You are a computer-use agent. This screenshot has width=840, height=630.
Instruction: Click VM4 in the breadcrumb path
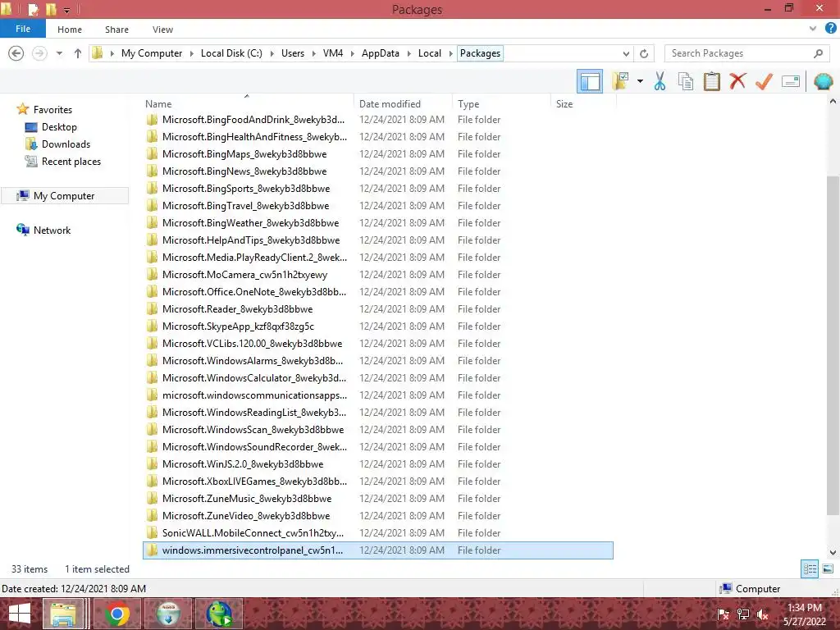pyautogui.click(x=333, y=53)
